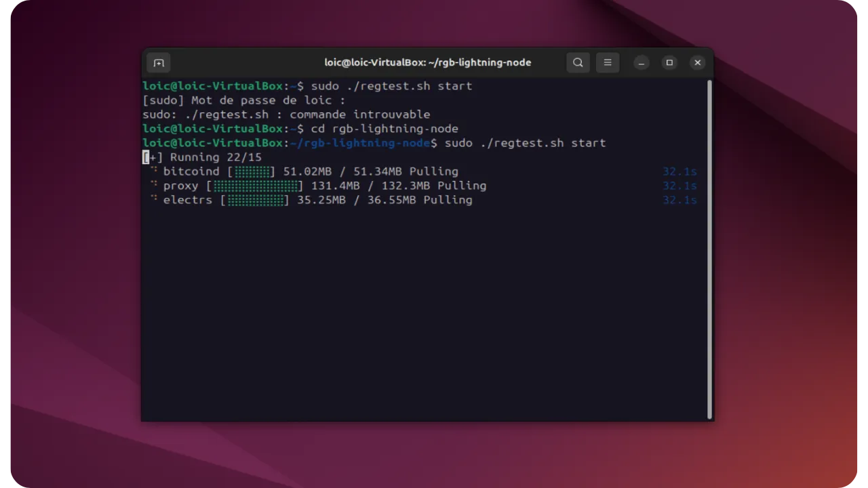
Task: Click the blue ~/rgb-lightning-node prompt path
Action: point(360,143)
